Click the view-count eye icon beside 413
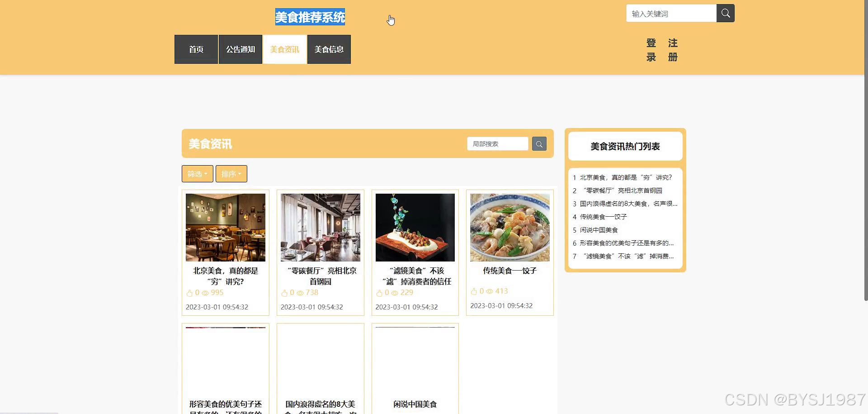Viewport: 868px width, 414px height. tap(490, 291)
